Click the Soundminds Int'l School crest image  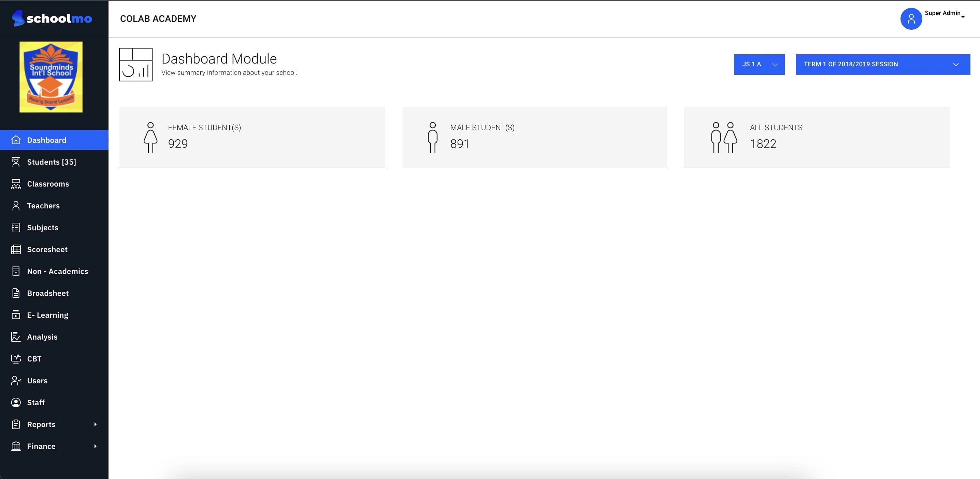(x=51, y=77)
